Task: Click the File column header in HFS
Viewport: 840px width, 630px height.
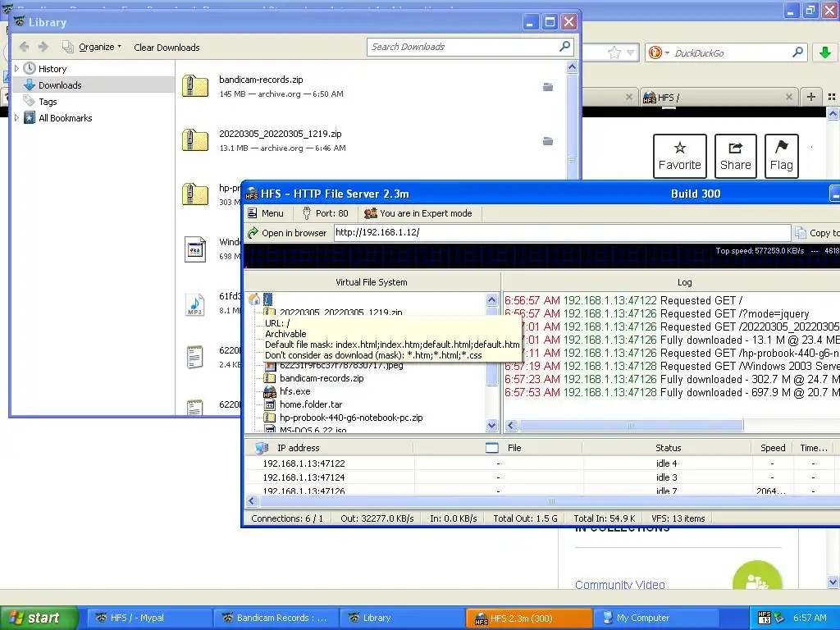Action: 498,448
